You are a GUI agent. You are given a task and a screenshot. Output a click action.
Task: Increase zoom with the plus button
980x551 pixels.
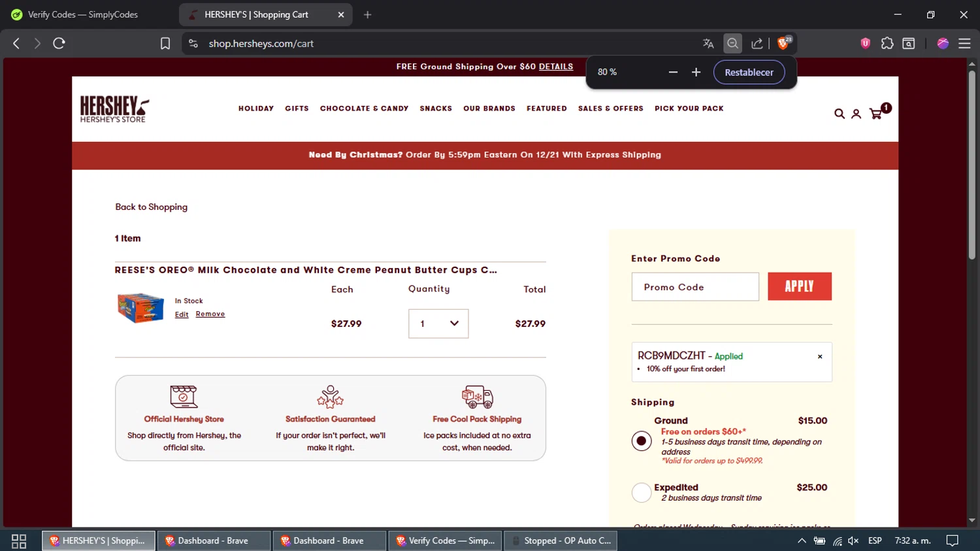[x=696, y=72]
